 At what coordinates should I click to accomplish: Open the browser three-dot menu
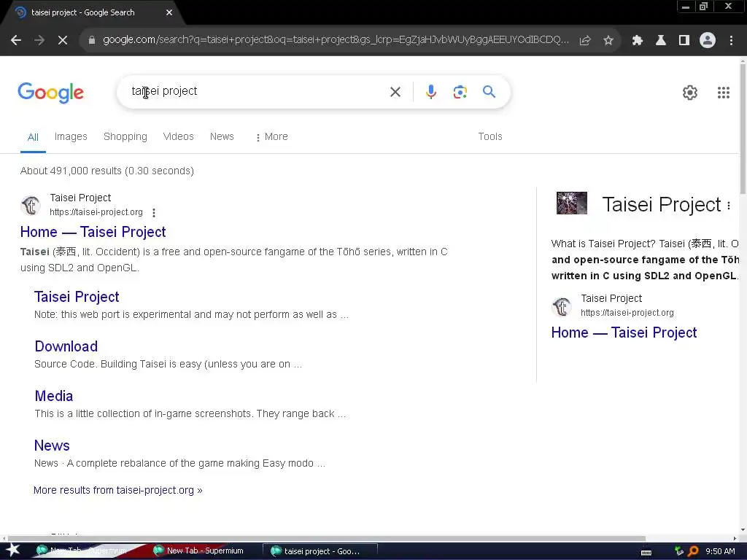tap(731, 41)
